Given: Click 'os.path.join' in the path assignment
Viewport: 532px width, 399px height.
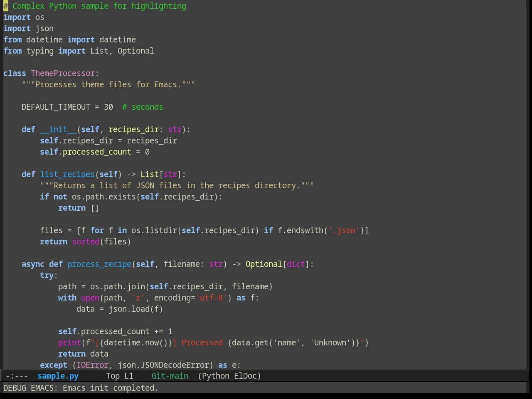Looking at the screenshot, I should coord(118,287).
